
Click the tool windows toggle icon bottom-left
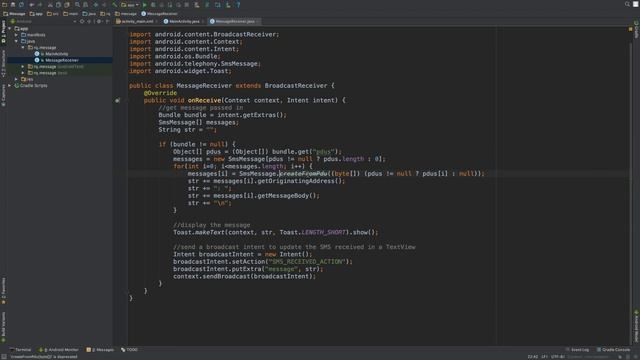tap(3, 357)
